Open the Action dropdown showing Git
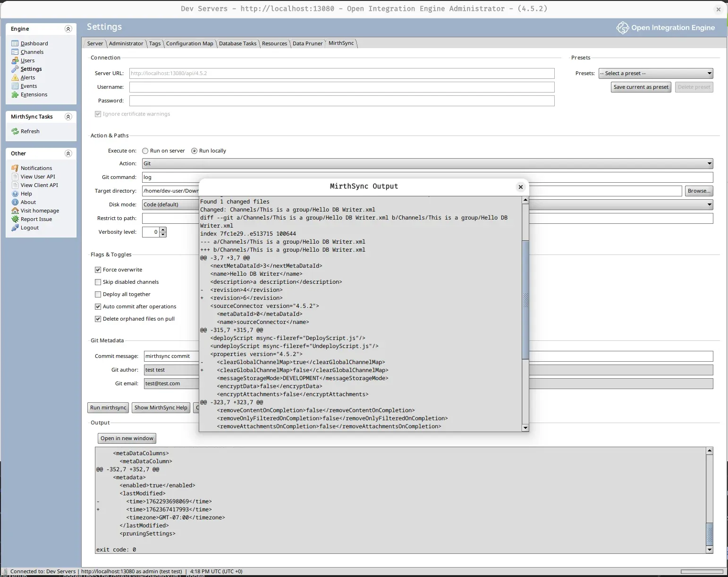The image size is (728, 577). [709, 163]
